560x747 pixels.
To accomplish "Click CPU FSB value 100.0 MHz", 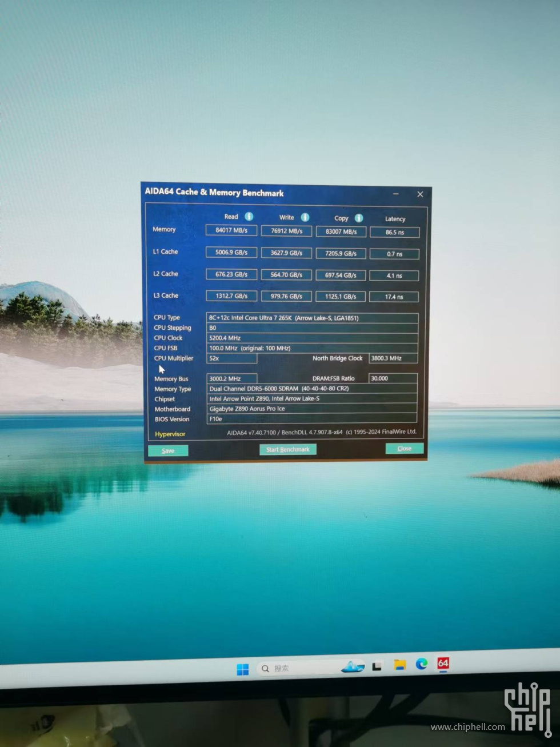I will click(x=312, y=348).
